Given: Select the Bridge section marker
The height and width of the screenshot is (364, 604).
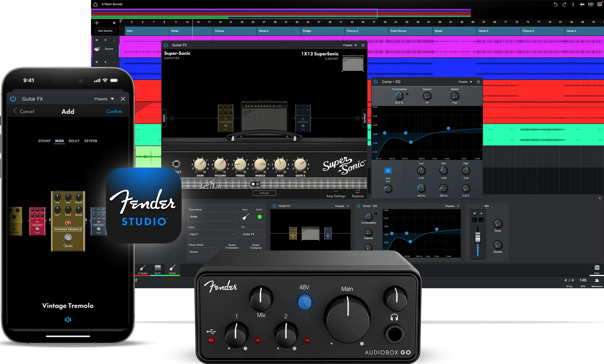Looking at the screenshot, I should click(322, 31).
